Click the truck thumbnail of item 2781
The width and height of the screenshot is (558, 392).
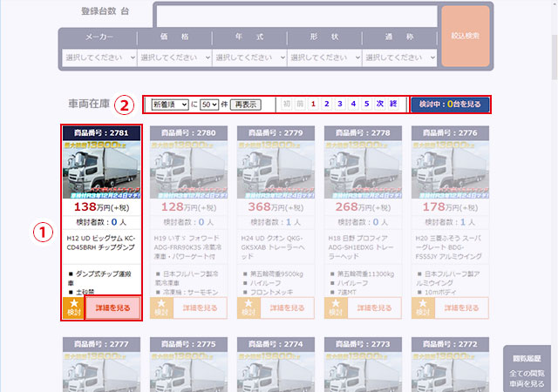point(102,170)
